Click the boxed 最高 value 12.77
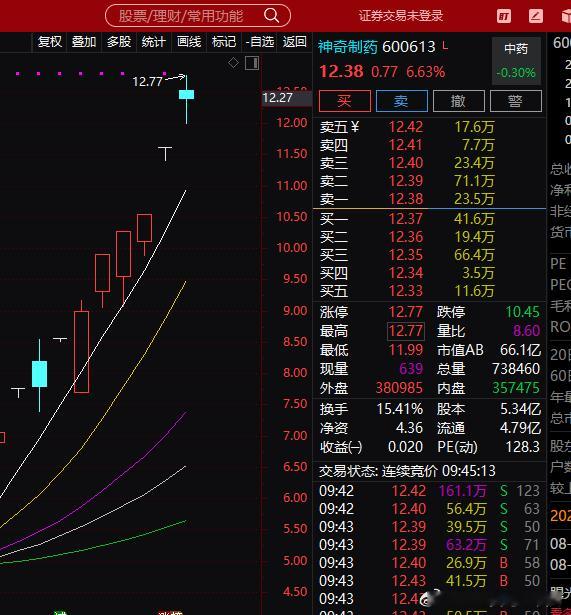Image resolution: width=571 pixels, height=615 pixels. (x=406, y=331)
